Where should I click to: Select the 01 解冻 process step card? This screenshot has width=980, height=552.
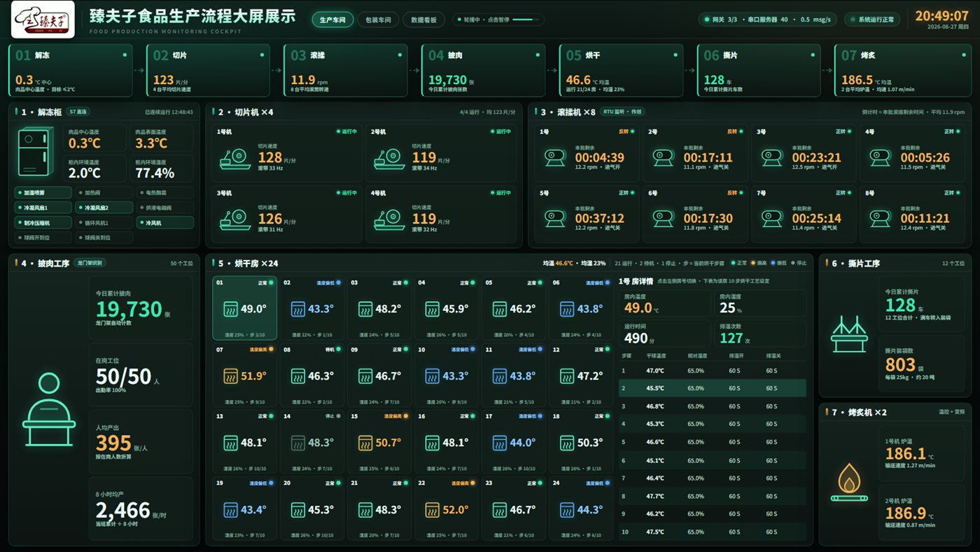point(70,70)
